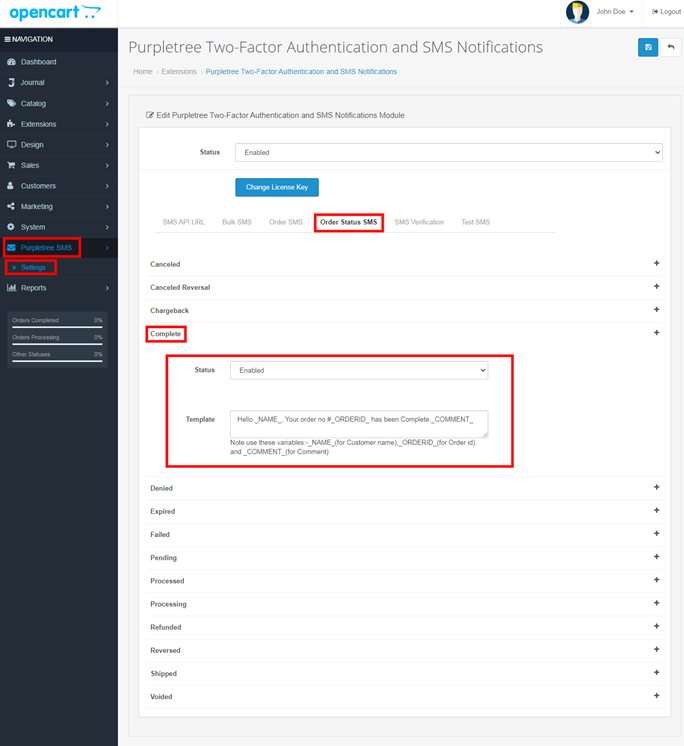Expand the Canceled section plus icon
684x746 pixels.
[656, 263]
